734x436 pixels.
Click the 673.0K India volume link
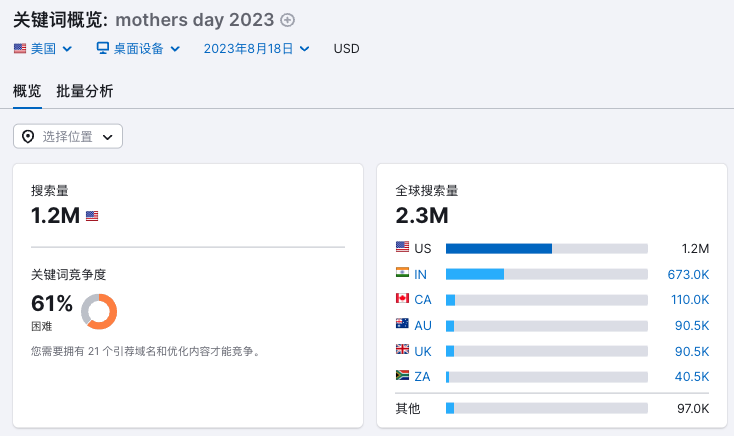click(688, 274)
